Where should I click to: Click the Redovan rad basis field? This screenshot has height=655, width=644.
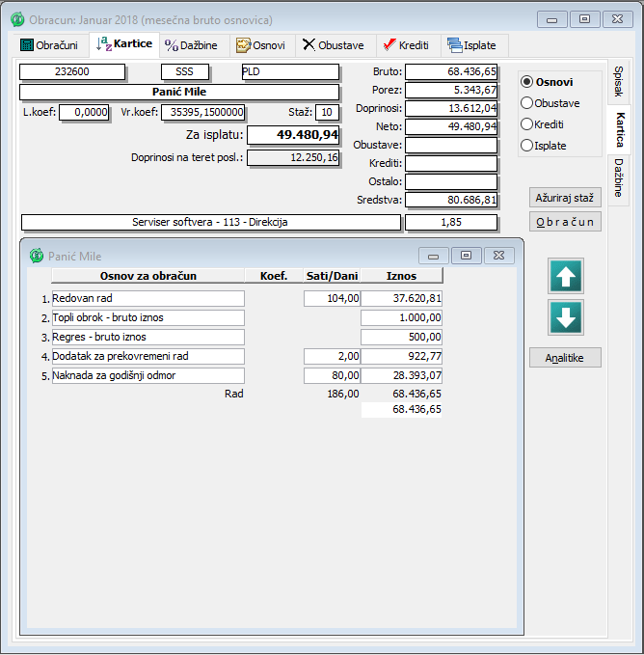[148, 298]
